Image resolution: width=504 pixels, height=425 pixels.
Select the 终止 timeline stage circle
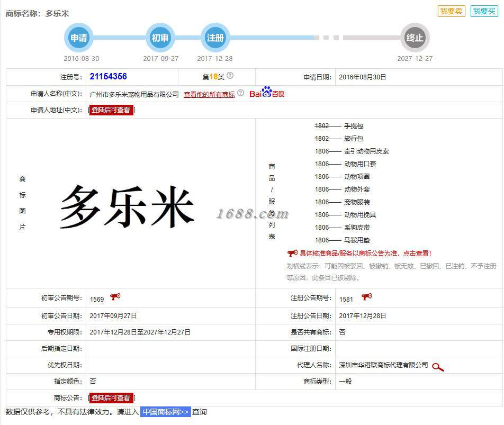(415, 38)
